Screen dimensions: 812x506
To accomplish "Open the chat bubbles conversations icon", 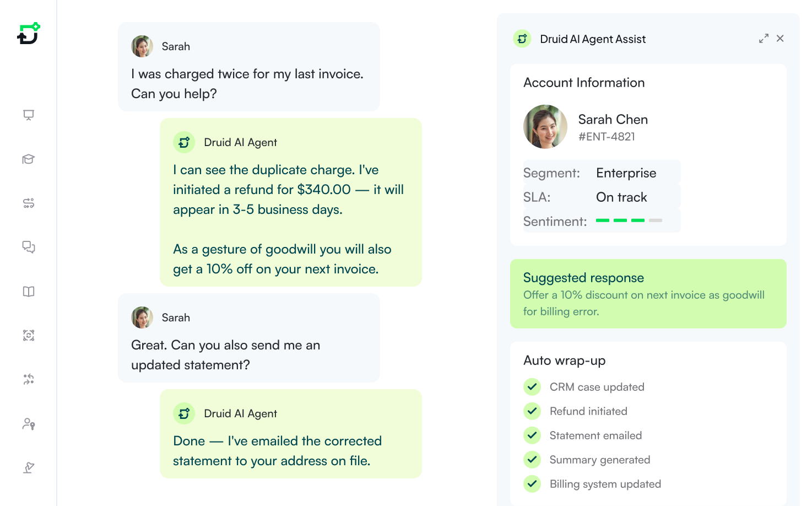I will [29, 247].
